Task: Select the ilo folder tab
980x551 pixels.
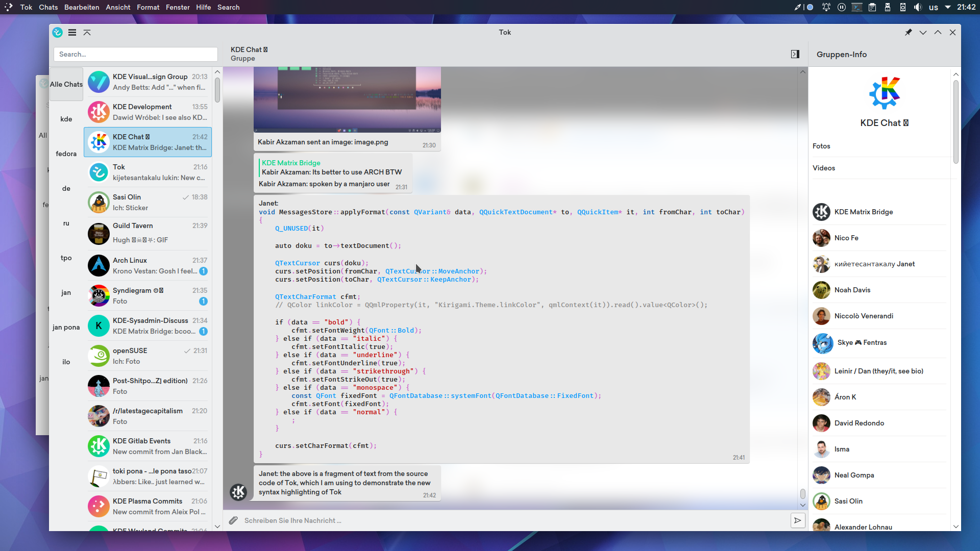Action: coord(66,362)
